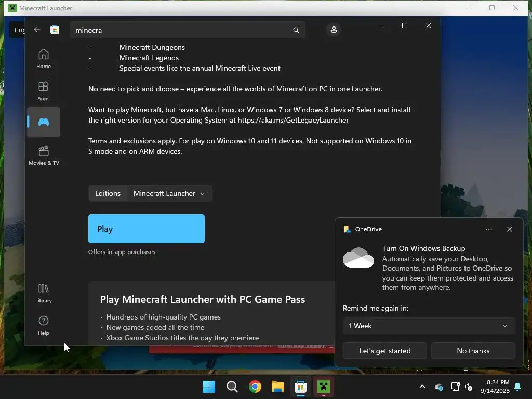Click 'Play Minecraft Launcher with PC Game Pass' heading
The height and width of the screenshot is (399, 532).
pos(202,299)
